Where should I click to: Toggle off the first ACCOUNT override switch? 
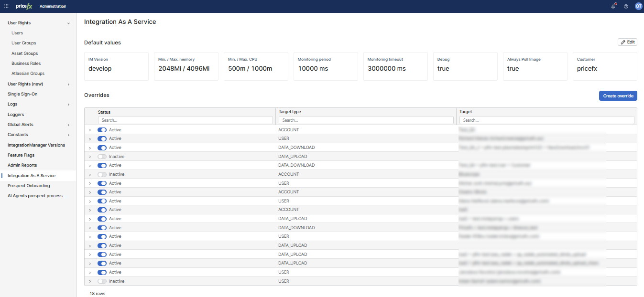click(102, 130)
